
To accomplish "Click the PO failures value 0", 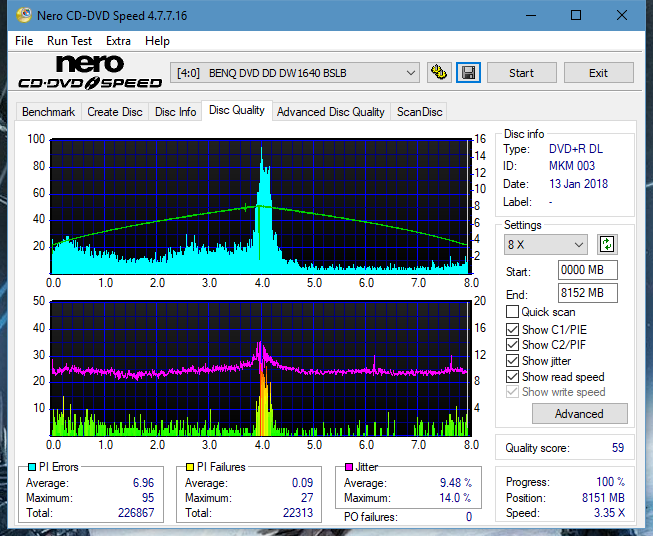I will pos(469,517).
